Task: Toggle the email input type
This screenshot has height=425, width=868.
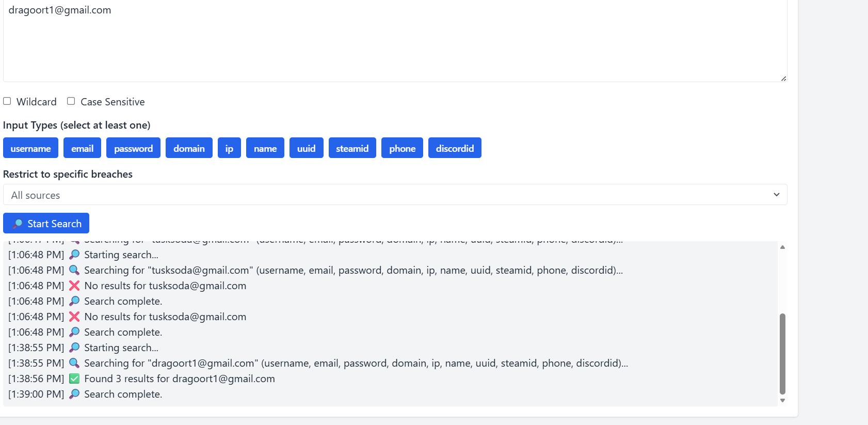Action: [x=82, y=148]
